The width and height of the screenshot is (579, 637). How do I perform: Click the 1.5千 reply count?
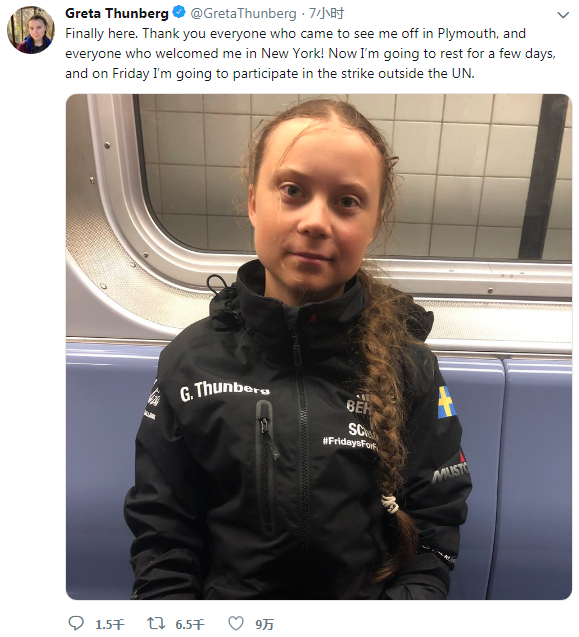point(110,624)
